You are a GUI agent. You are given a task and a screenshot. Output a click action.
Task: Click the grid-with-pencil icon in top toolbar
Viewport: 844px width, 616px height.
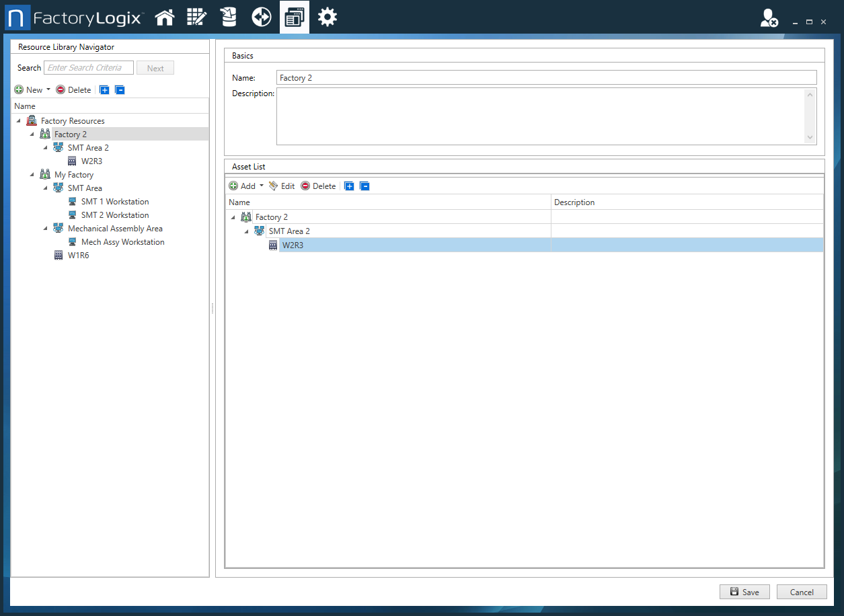[x=196, y=17]
